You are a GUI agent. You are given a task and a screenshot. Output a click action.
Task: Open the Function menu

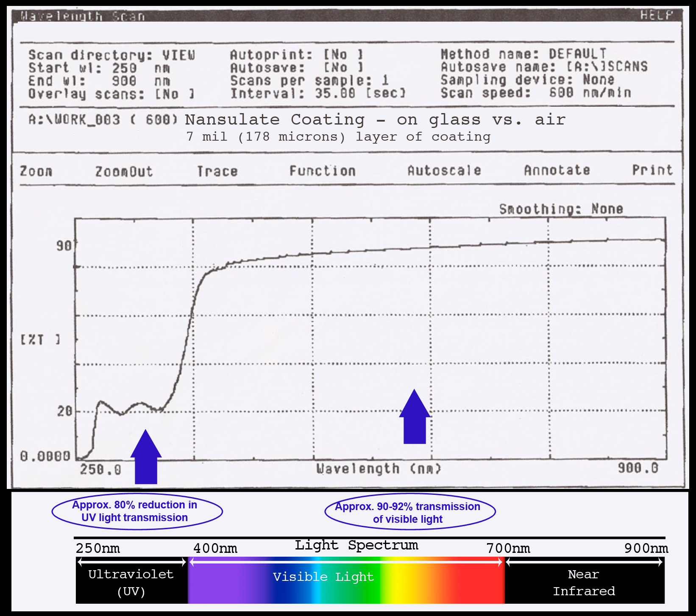pyautogui.click(x=322, y=171)
